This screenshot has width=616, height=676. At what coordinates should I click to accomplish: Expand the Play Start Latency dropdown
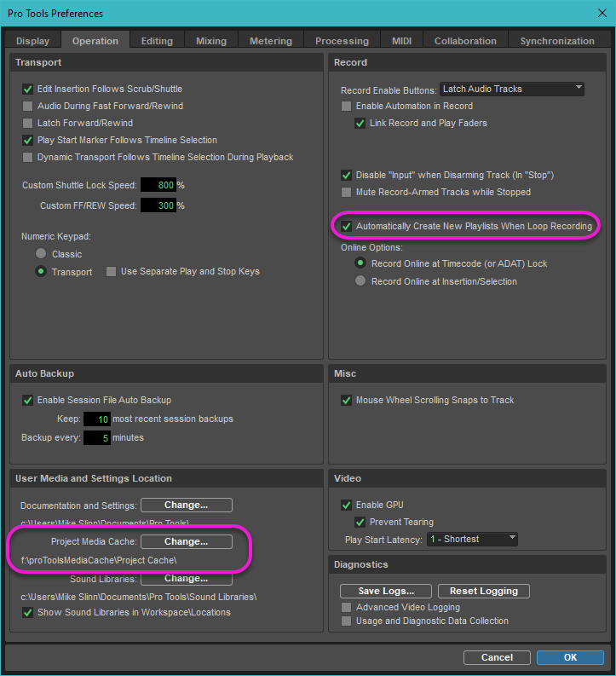(473, 539)
